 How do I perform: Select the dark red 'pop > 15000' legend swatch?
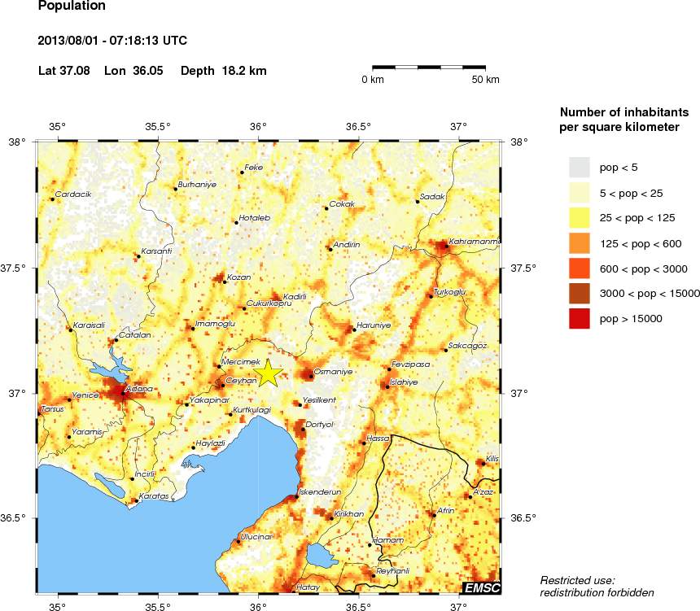point(579,319)
